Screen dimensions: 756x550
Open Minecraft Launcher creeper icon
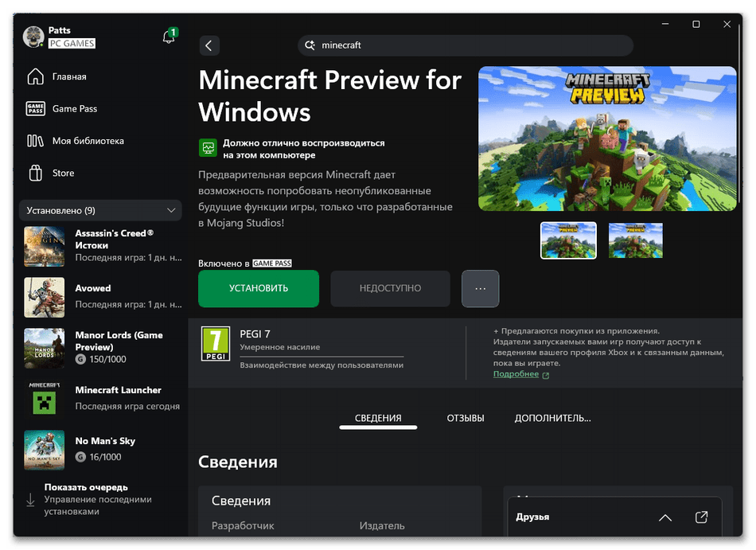pos(45,399)
